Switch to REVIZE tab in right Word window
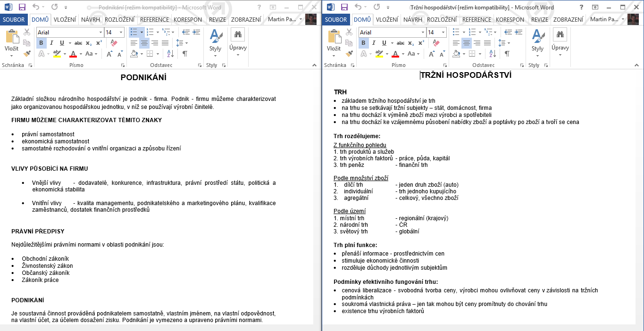The height and width of the screenshot is (331, 644). point(540,19)
